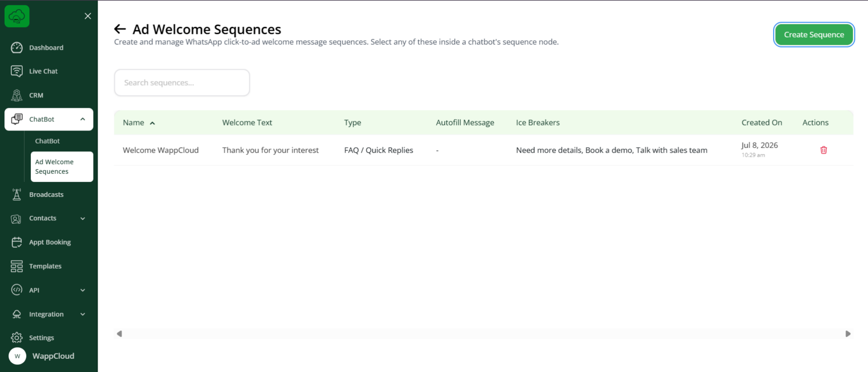Image resolution: width=868 pixels, height=372 pixels.
Task: Click the Dashboard gauge icon
Action: (x=17, y=48)
